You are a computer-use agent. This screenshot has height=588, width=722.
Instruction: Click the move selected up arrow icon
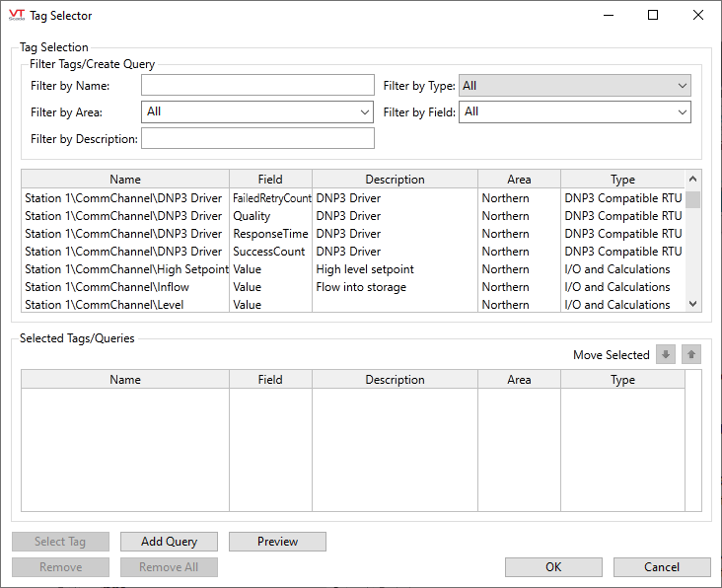691,355
